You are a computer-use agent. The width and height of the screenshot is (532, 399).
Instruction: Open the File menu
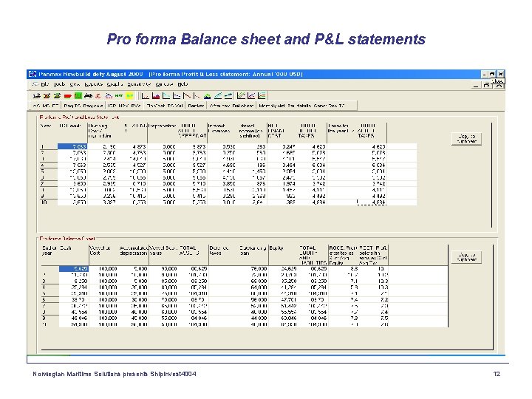point(45,84)
